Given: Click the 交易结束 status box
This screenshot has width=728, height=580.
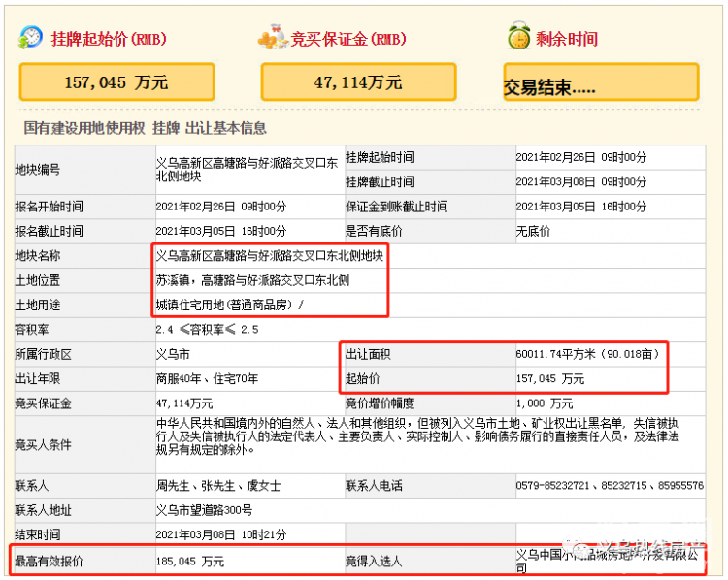Looking at the screenshot, I should pos(600,84).
